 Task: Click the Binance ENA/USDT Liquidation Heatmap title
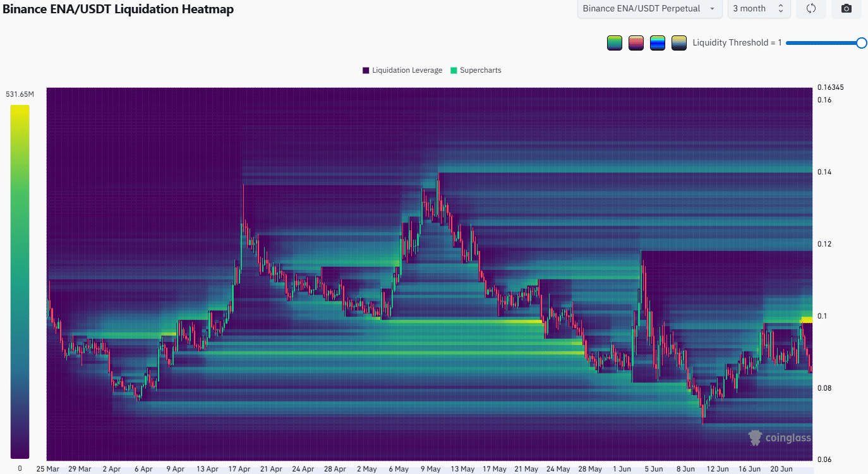tap(118, 9)
